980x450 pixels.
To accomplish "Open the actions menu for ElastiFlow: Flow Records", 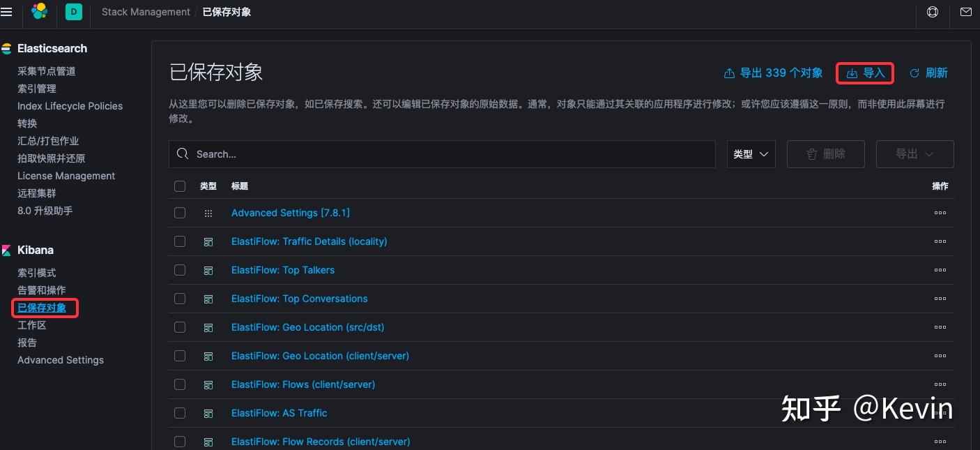I will 940,441.
